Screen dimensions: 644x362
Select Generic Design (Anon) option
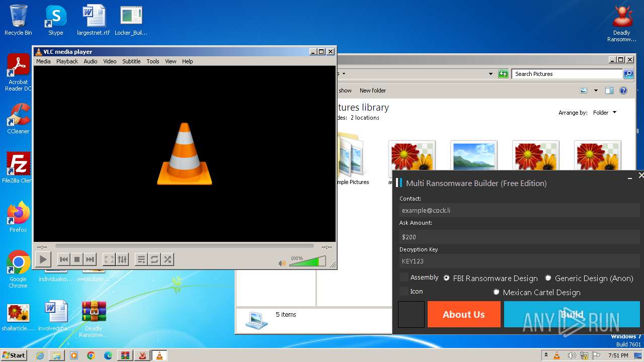[589, 278]
